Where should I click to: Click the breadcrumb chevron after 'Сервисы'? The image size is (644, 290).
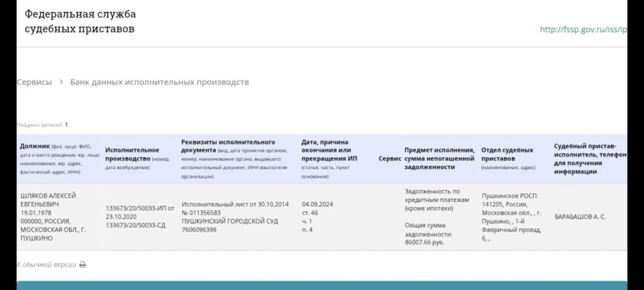[61, 82]
